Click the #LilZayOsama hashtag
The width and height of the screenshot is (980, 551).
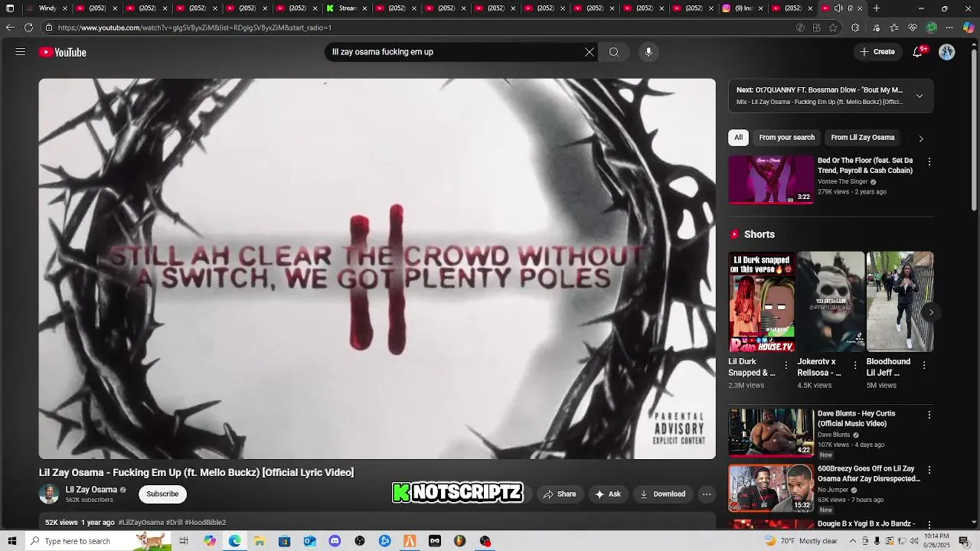pos(141,523)
